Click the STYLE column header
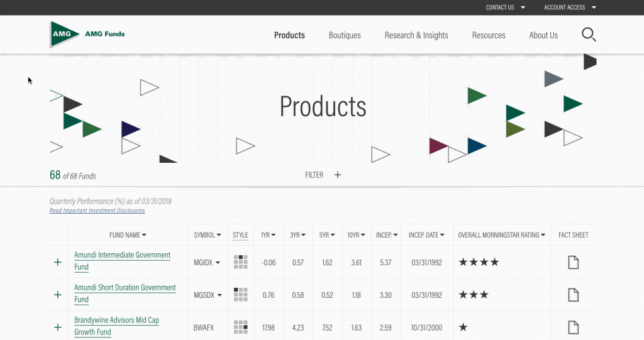 [x=240, y=235]
